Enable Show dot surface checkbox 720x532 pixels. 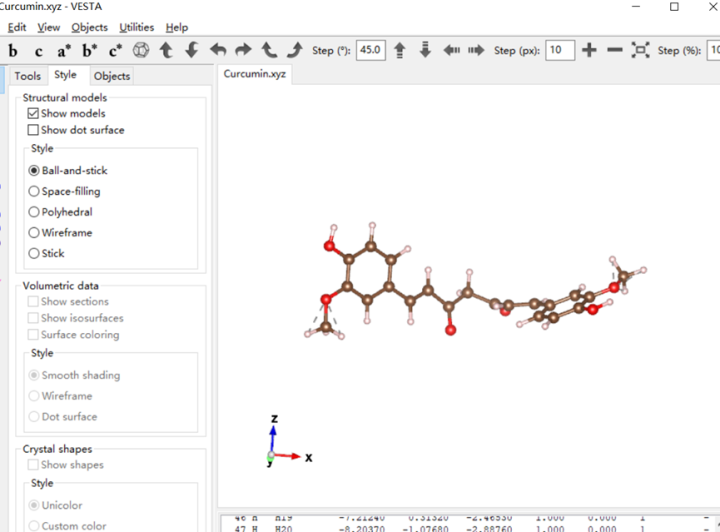[x=34, y=130]
